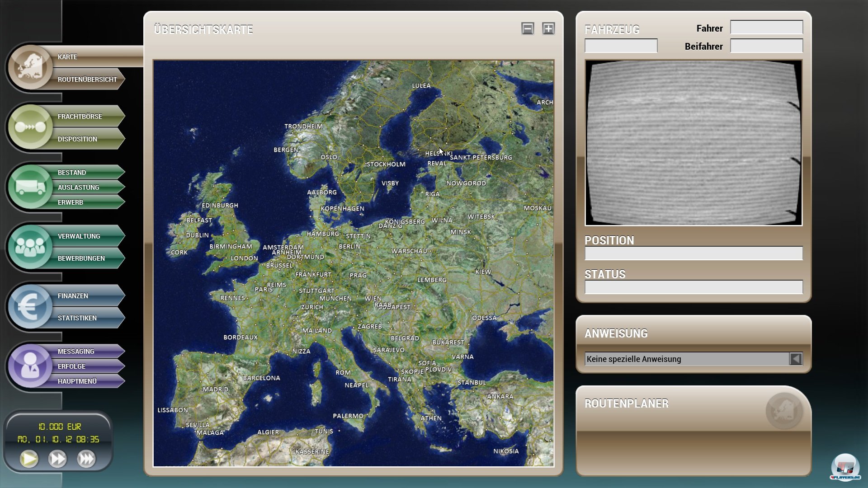Click the freight exchange arrows icon
This screenshot has width=868, height=488.
[x=30, y=127]
